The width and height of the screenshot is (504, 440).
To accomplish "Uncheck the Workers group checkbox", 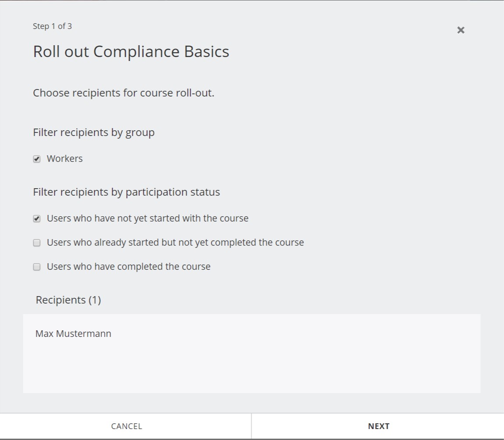I will [37, 159].
